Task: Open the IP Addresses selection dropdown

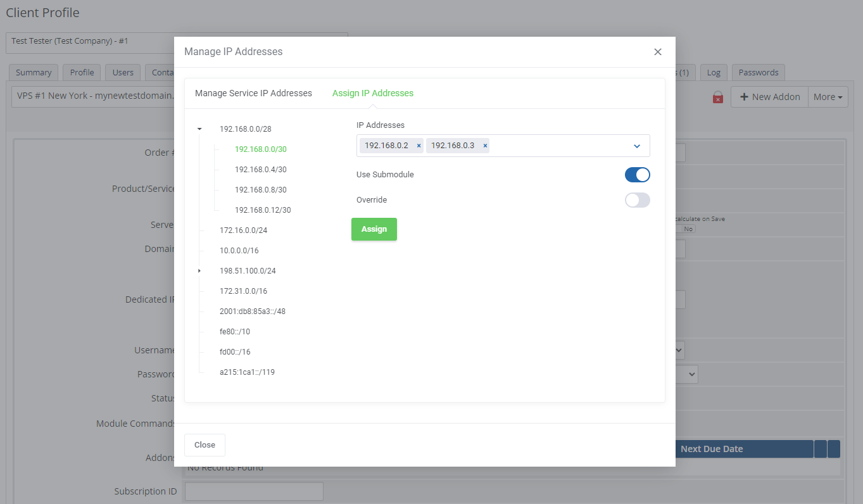Action: click(x=637, y=146)
